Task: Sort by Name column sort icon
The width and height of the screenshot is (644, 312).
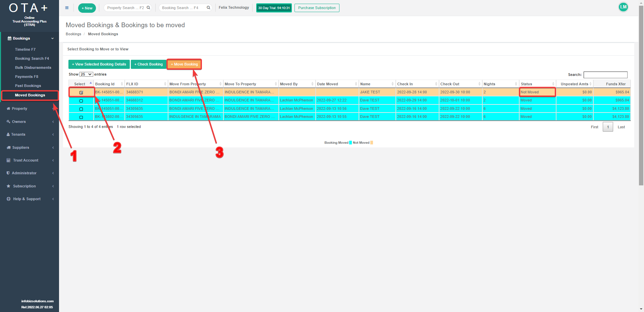Action: coord(392,84)
